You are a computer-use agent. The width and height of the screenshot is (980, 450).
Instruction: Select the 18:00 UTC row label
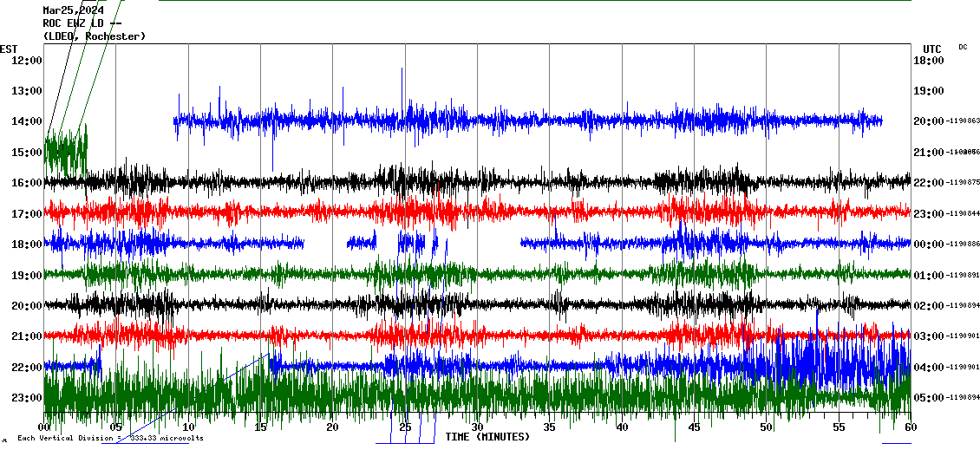[x=928, y=61]
